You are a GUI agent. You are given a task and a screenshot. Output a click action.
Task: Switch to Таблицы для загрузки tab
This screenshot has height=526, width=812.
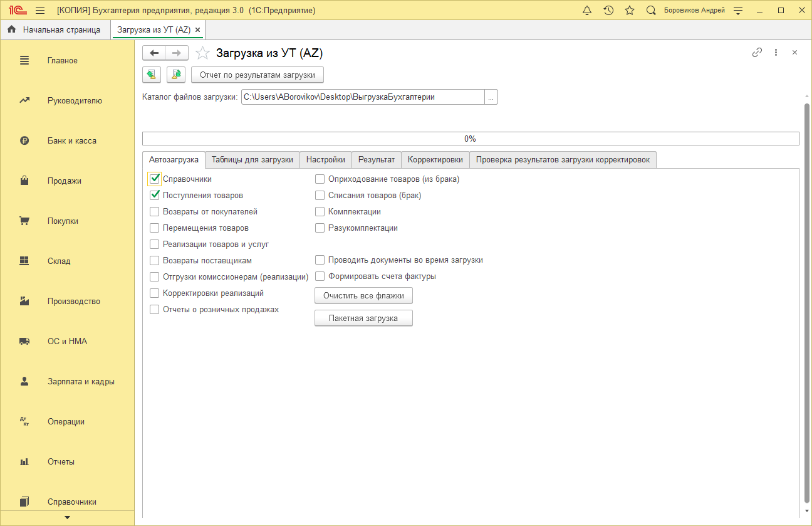click(252, 160)
